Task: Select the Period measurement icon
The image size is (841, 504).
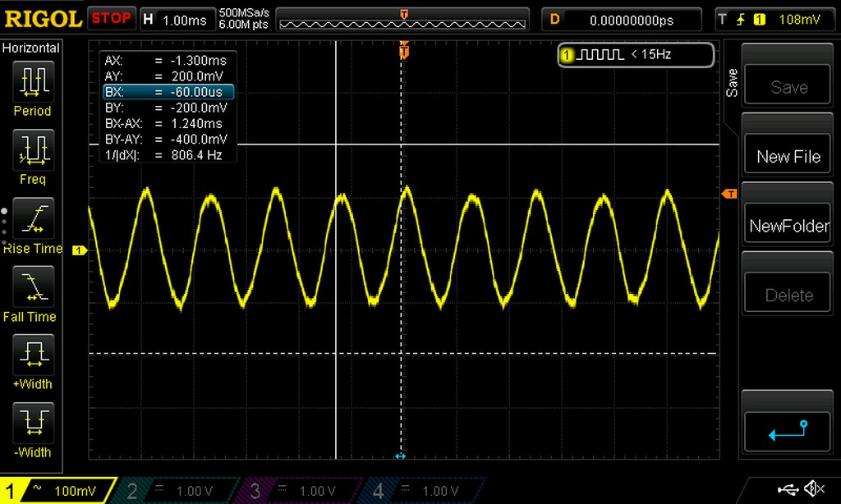Action: (x=33, y=81)
